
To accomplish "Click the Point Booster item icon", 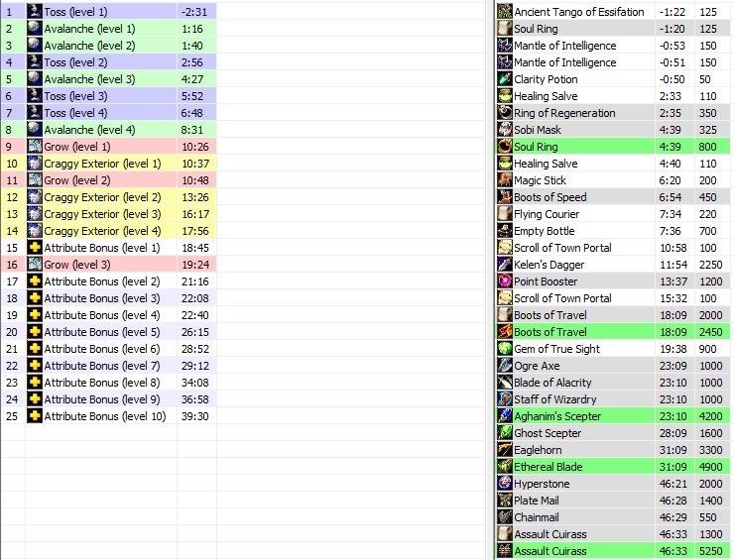I will click(505, 280).
